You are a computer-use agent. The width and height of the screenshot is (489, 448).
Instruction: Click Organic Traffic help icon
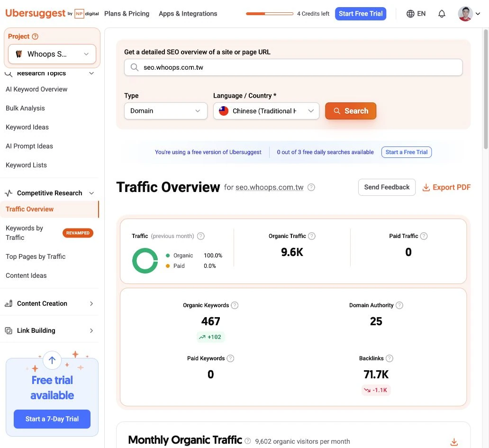tap(312, 236)
